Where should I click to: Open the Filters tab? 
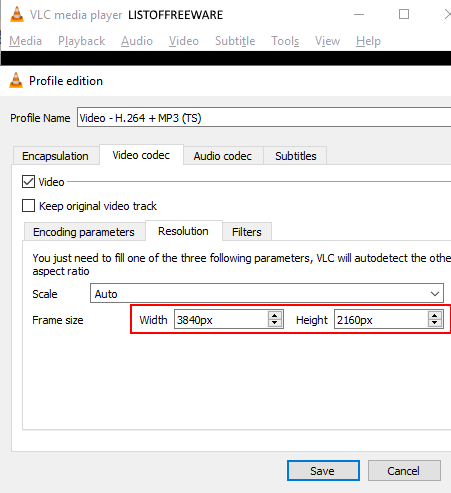[x=247, y=232]
